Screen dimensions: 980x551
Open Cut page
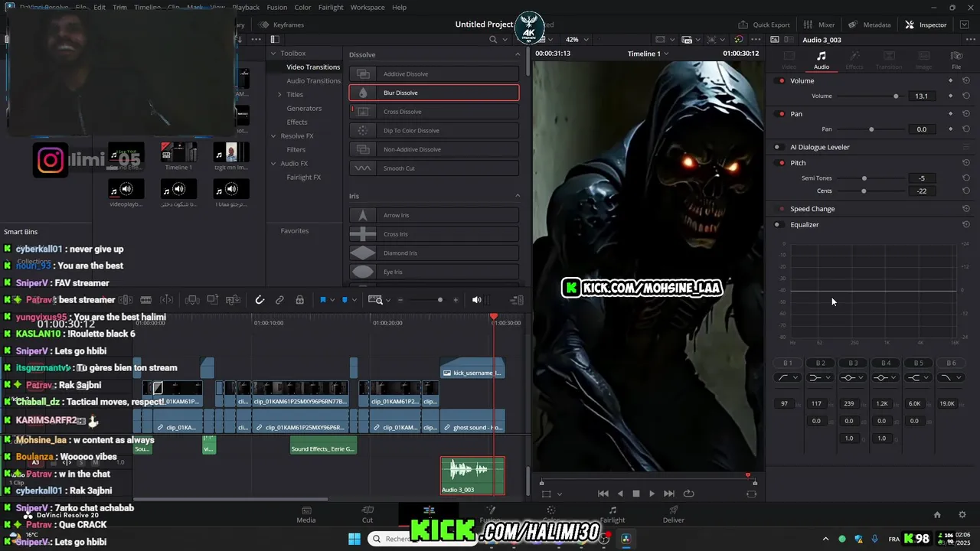[367, 514]
